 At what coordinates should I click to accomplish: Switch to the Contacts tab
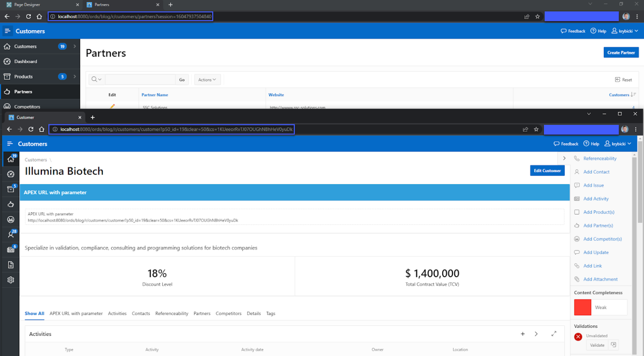coord(141,313)
